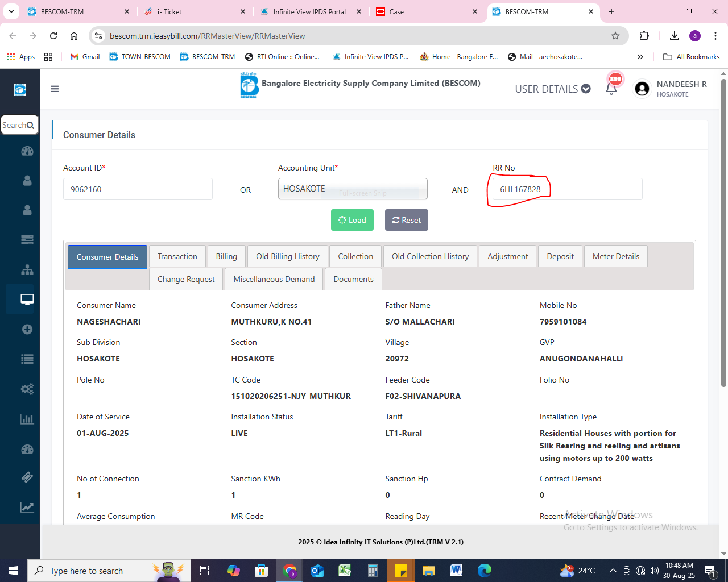This screenshot has width=728, height=582.
Task: Open the Chrome profile avatar
Action: 695,36
